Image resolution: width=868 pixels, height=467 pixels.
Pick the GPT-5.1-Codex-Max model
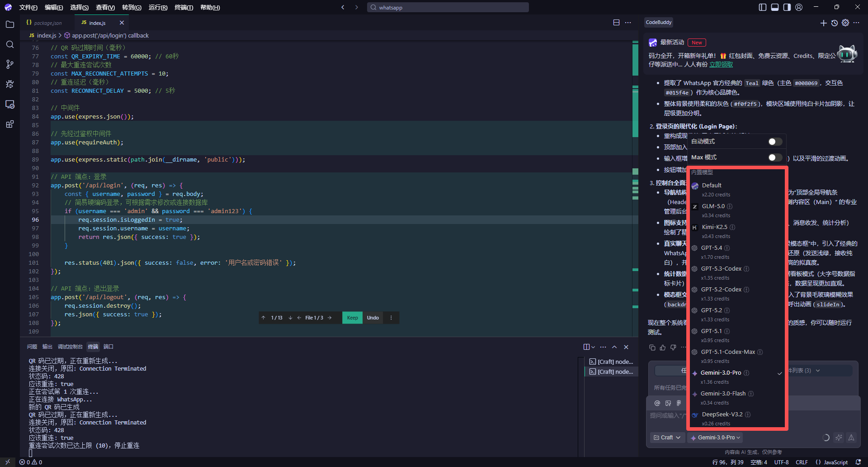coord(737,356)
